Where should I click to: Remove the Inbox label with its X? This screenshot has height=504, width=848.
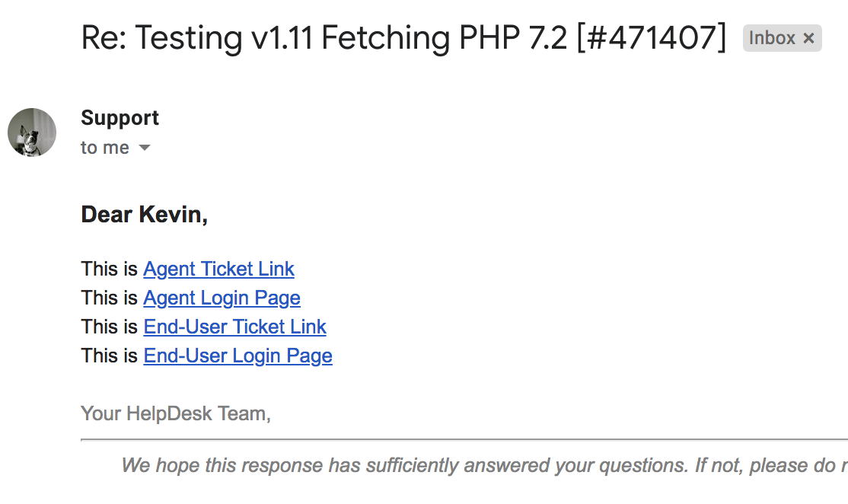[808, 38]
